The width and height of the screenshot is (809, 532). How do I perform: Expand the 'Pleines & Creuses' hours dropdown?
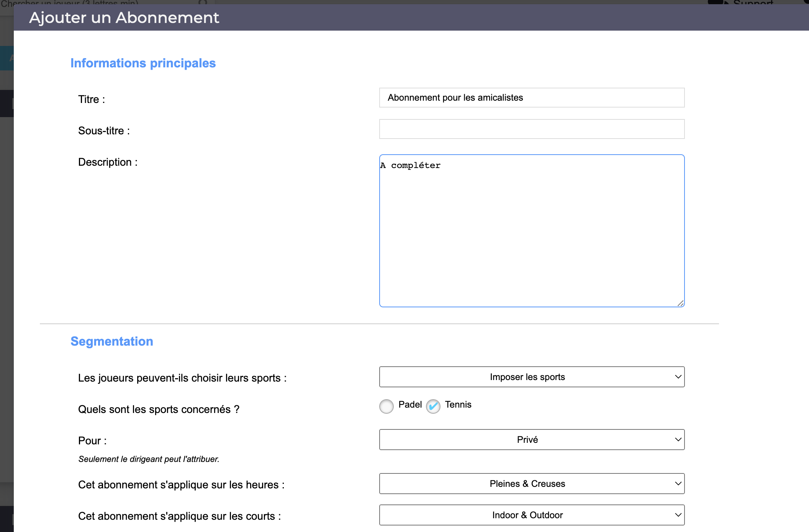532,484
